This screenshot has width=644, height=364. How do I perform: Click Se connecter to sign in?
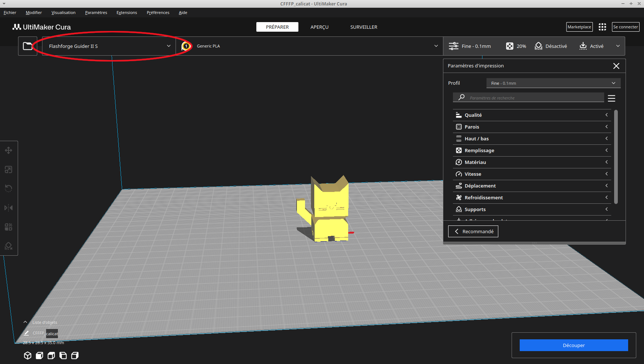(x=626, y=27)
